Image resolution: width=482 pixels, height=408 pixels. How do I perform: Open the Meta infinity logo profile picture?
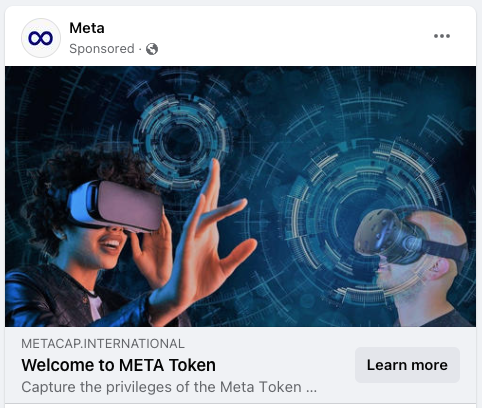point(41,38)
